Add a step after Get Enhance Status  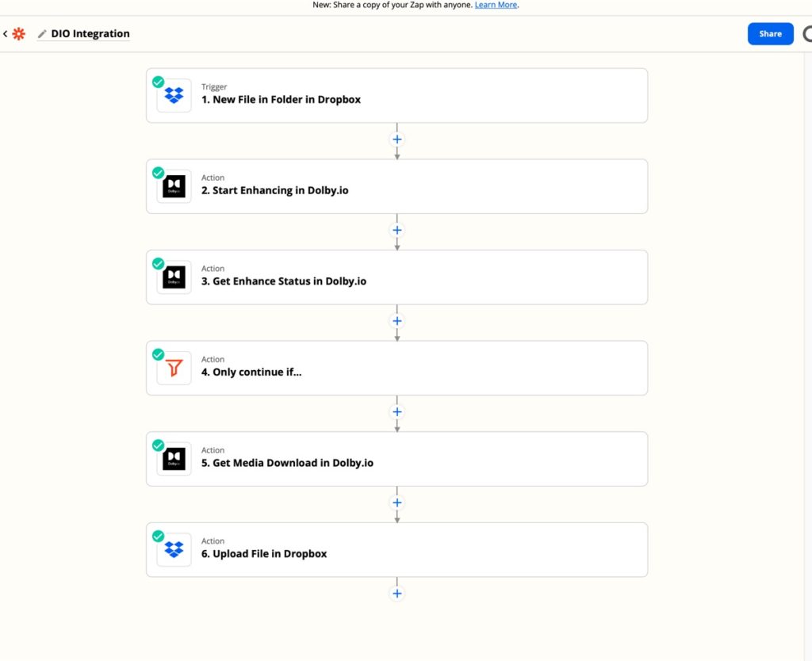pos(397,321)
